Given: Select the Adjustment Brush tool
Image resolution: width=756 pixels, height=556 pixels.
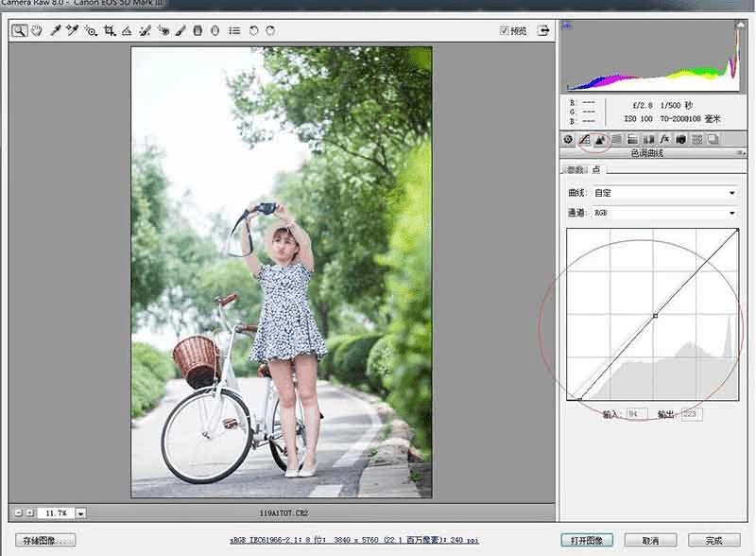Looking at the screenshot, I should [180, 30].
